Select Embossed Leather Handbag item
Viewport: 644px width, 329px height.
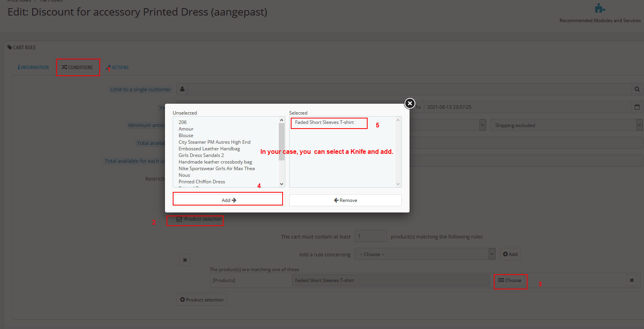(209, 149)
